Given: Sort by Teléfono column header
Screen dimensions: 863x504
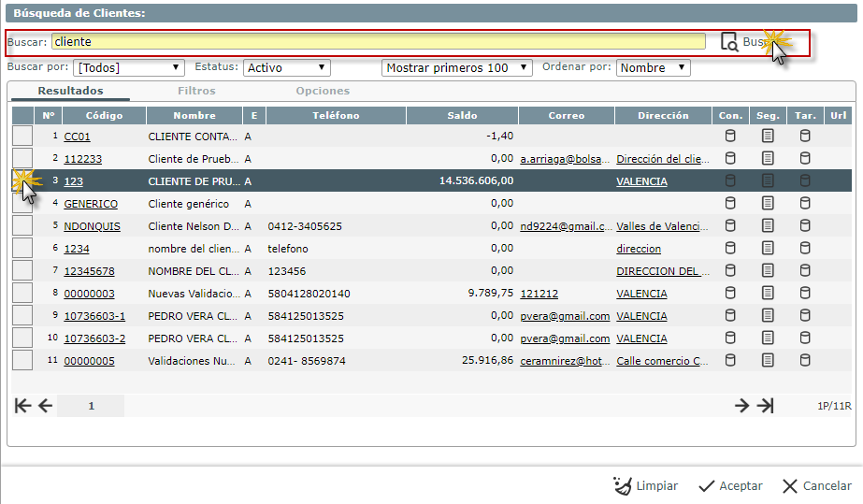Looking at the screenshot, I should (x=336, y=116).
